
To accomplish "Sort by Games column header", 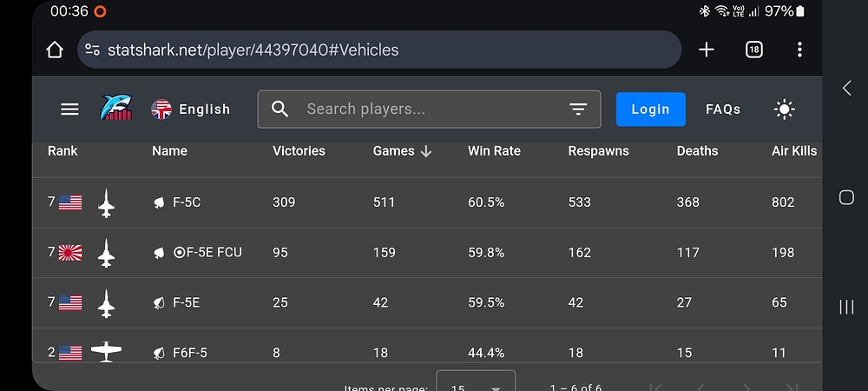I will click(x=402, y=151).
